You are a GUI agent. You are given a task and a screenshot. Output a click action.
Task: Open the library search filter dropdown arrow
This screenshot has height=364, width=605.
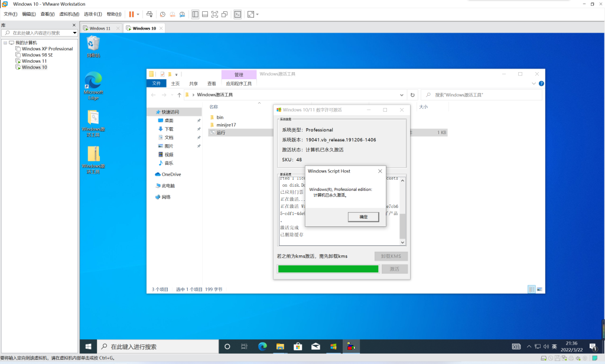(x=75, y=33)
